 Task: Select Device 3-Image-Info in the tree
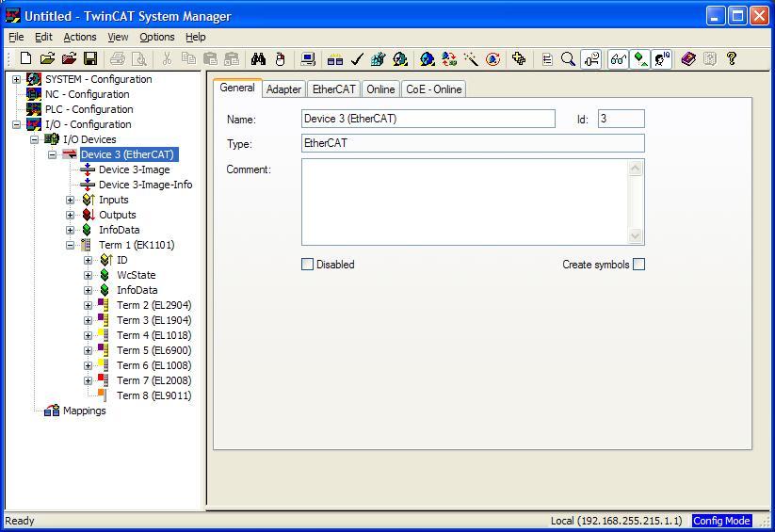click(x=145, y=185)
